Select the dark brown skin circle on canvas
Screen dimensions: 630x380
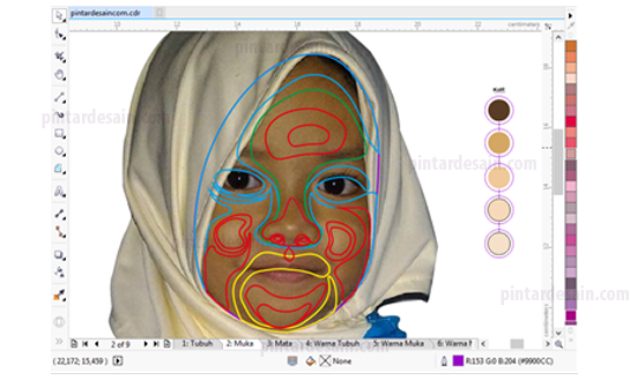point(499,110)
